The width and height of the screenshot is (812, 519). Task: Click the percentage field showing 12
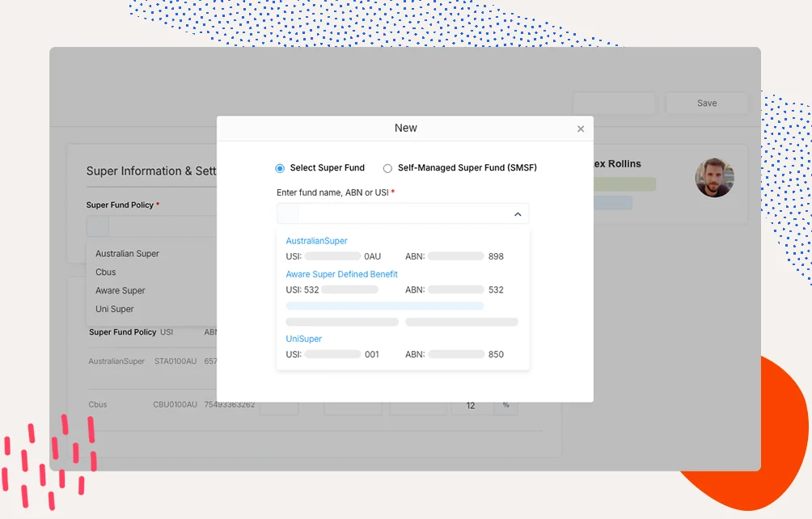coord(472,405)
